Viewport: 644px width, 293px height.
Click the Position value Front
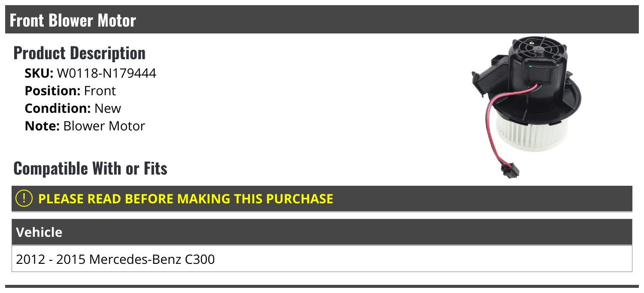(100, 91)
